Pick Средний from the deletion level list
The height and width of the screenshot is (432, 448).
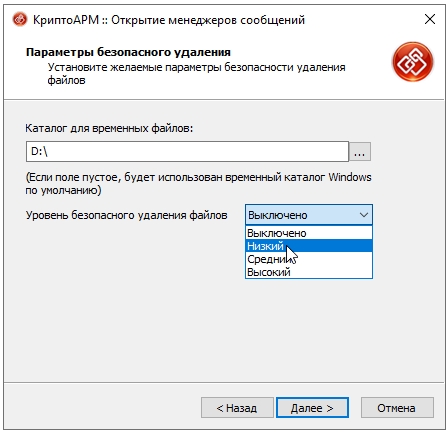(x=309, y=259)
